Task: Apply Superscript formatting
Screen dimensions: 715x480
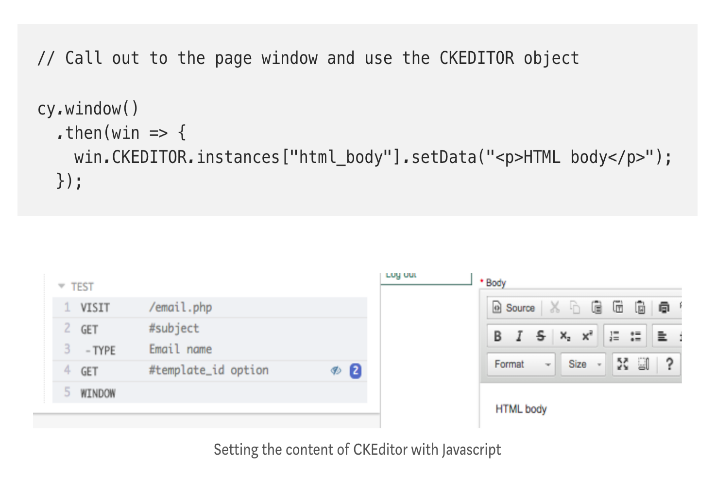Action: coord(587,336)
